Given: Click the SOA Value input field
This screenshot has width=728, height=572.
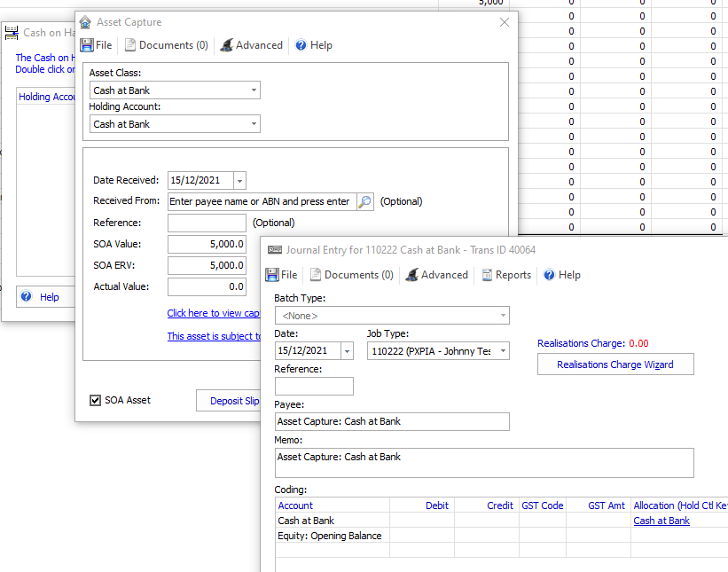Looking at the screenshot, I should (207, 244).
